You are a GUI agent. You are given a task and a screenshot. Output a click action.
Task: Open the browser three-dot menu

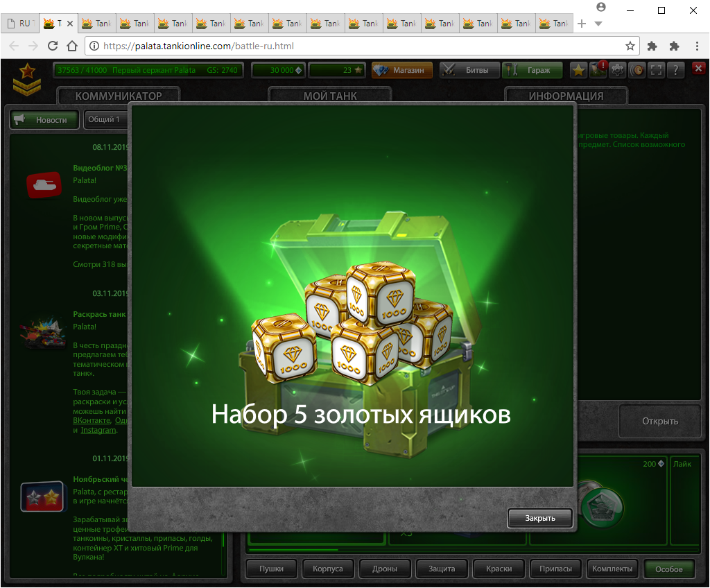pos(697,46)
